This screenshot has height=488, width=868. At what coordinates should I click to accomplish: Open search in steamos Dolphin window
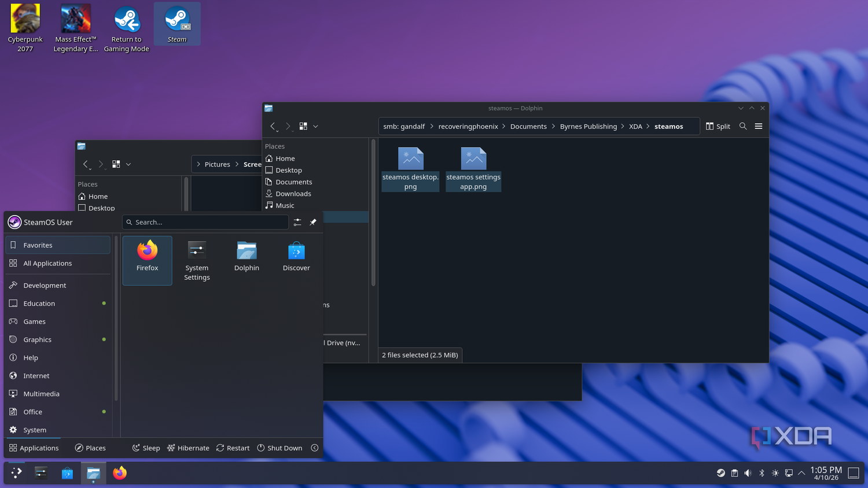coord(743,126)
